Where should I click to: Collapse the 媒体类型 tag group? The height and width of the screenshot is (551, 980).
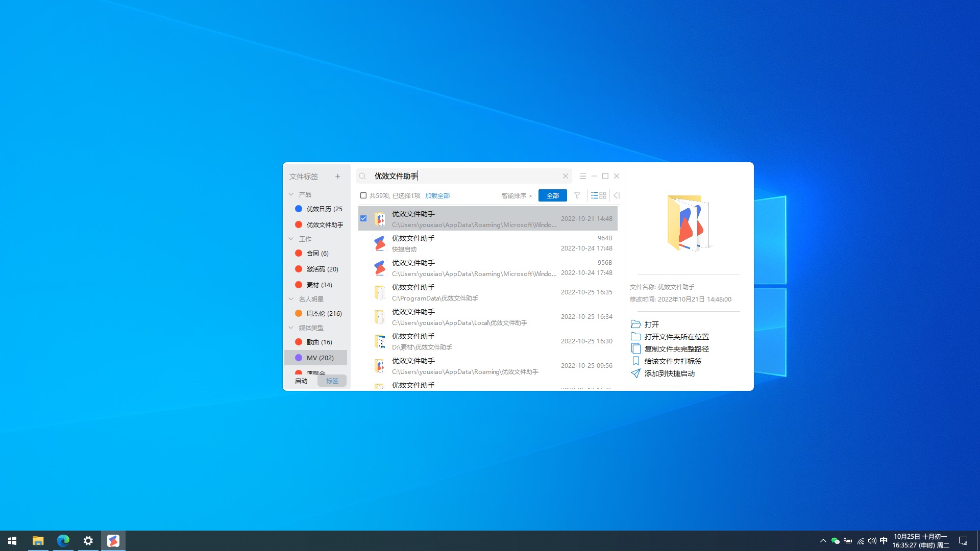coord(291,328)
